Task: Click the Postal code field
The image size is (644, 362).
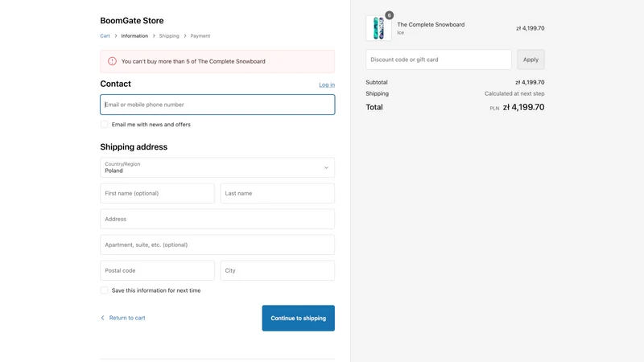Action: (157, 270)
